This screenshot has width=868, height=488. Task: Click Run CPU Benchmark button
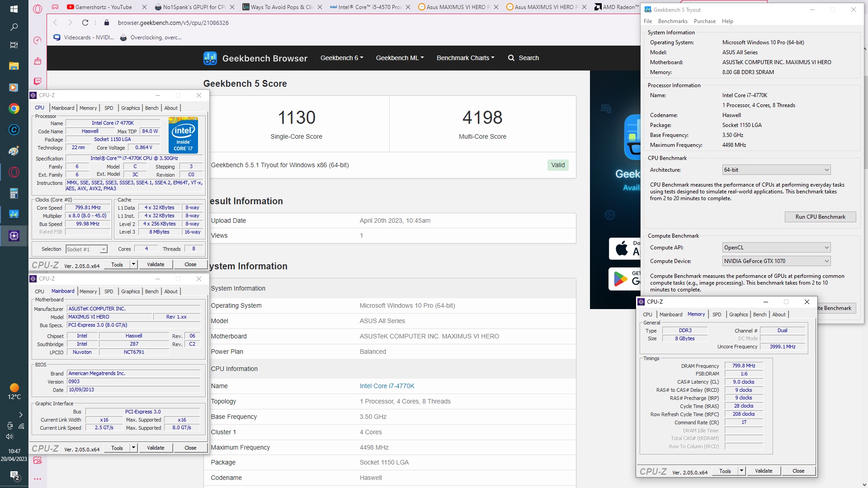point(820,217)
